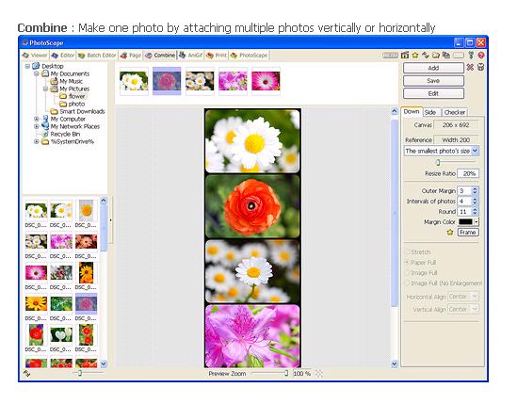
Task: Open the home/calendar icon in top-right toolbar
Action: (x=405, y=55)
